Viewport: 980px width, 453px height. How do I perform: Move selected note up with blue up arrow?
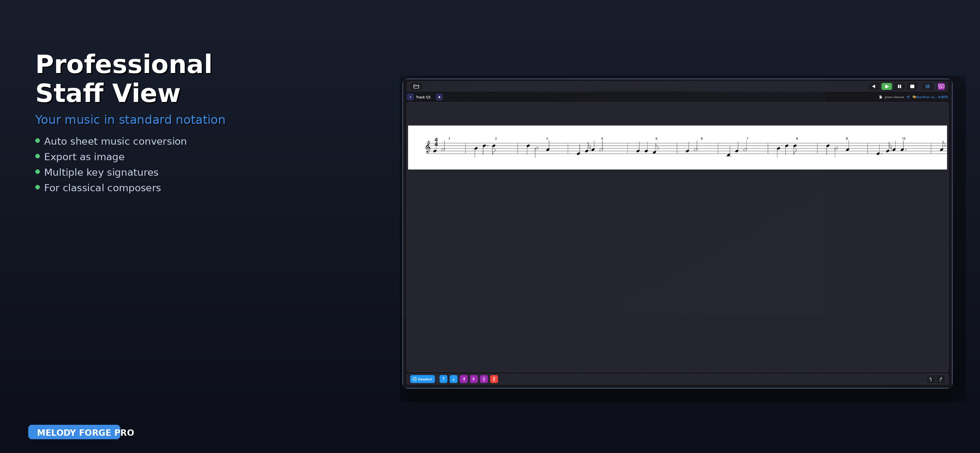pyautogui.click(x=443, y=379)
